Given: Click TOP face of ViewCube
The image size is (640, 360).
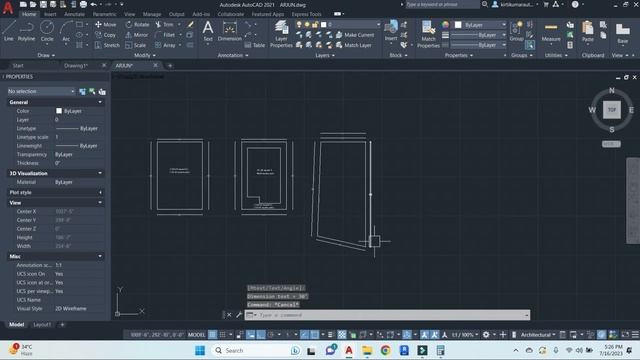Looking at the screenshot, I should tap(611, 110).
